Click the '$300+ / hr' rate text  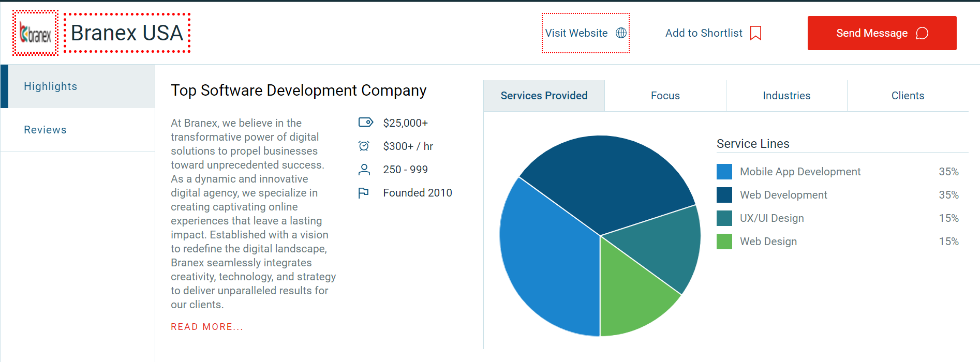(x=408, y=146)
